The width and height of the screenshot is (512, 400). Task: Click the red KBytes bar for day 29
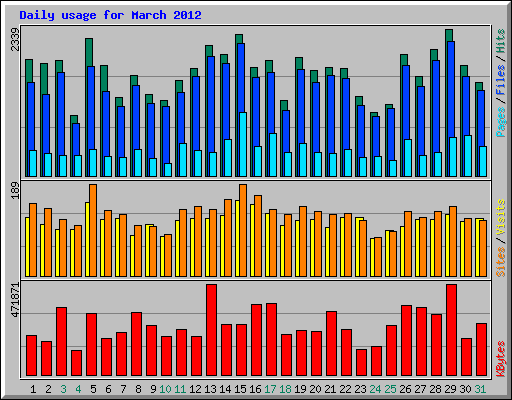(x=451, y=330)
